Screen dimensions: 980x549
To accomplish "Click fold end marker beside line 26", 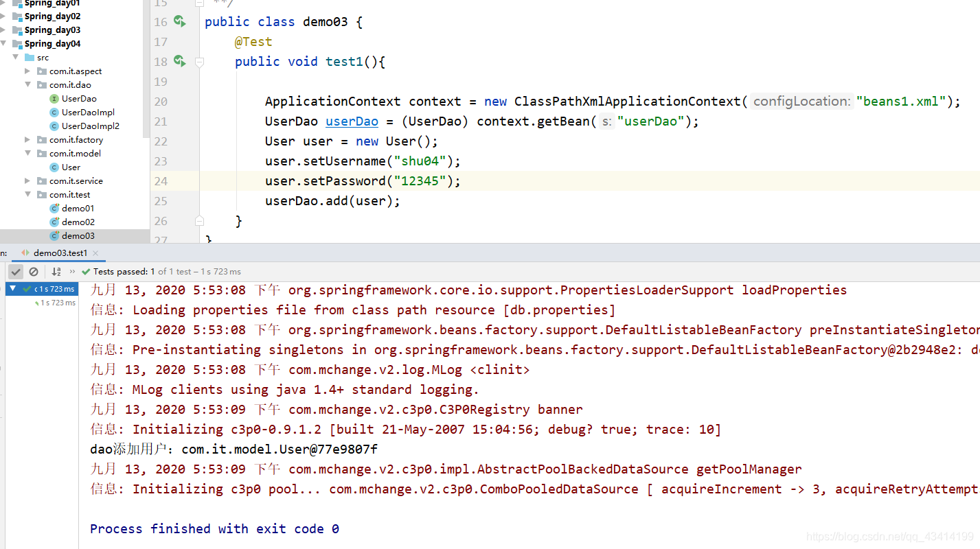I will [x=199, y=220].
